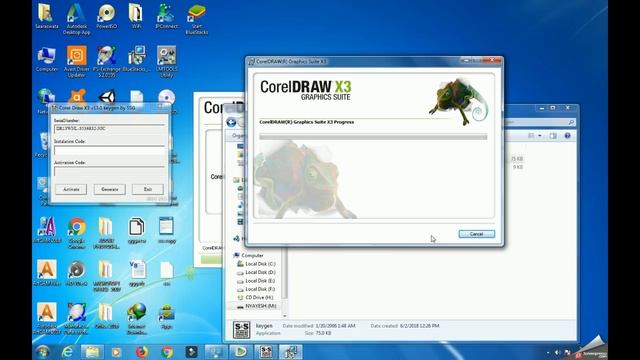
Task: Launch Internet Explorer from taskbar
Action: pyautogui.click(x=67, y=352)
